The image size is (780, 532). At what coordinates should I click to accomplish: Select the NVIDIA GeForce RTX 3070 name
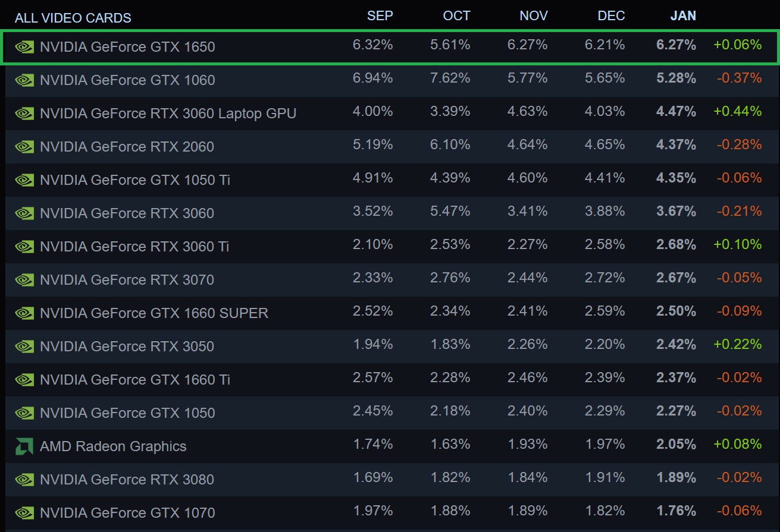coord(127,280)
